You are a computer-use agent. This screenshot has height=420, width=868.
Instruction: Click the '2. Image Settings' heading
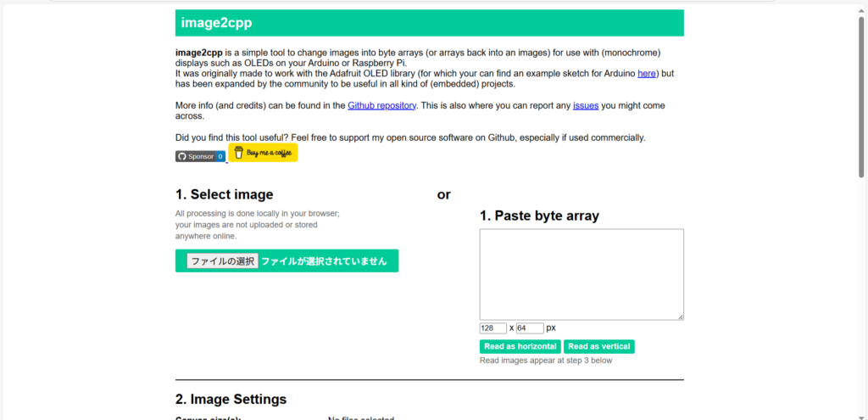231,399
